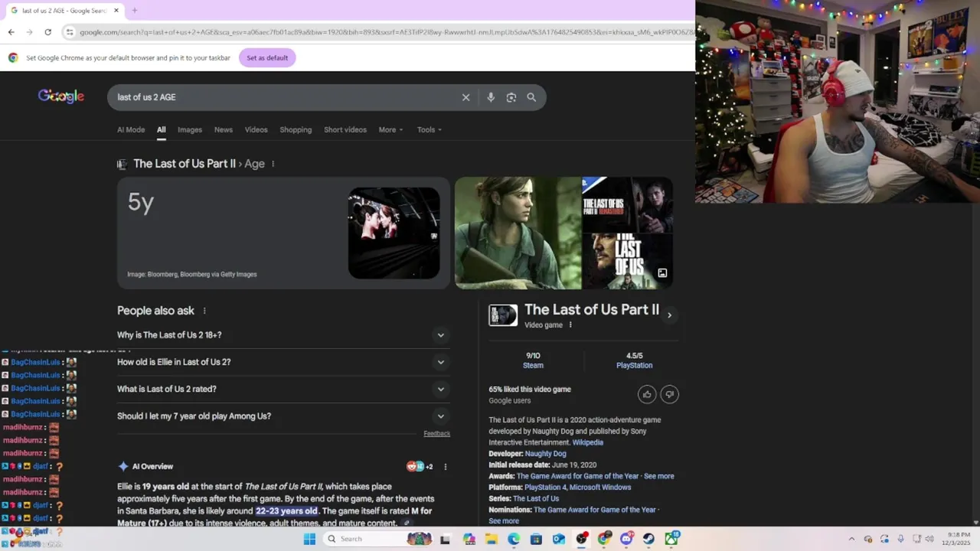The height and width of the screenshot is (551, 980).
Task: Switch to the Shopping tab
Action: tap(296, 129)
